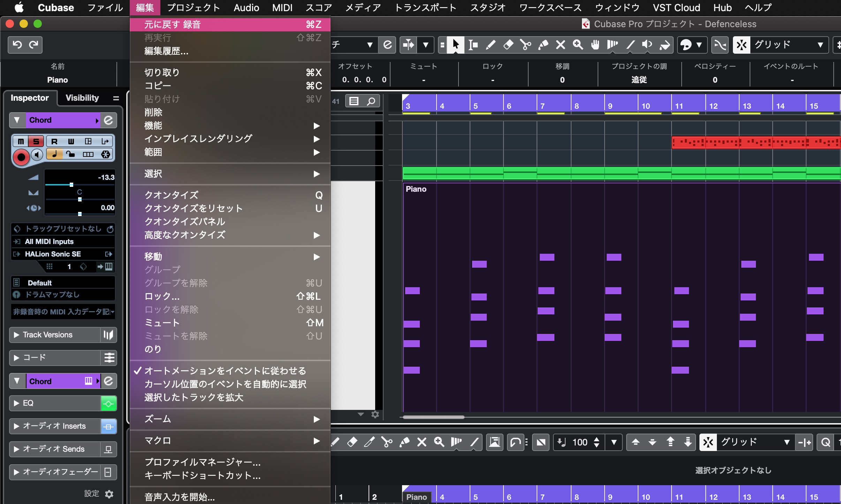Click the redo arrow button in toolbar
This screenshot has height=504, width=841.
click(x=33, y=45)
